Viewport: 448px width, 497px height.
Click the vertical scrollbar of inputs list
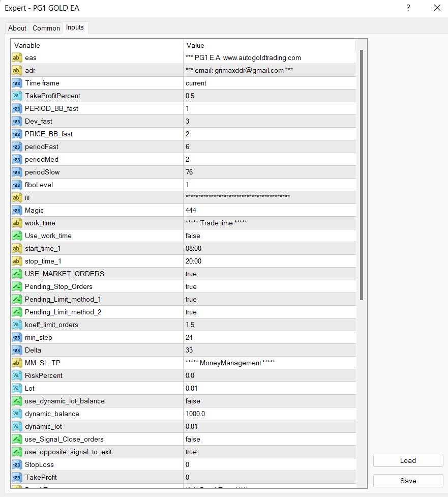(x=362, y=173)
